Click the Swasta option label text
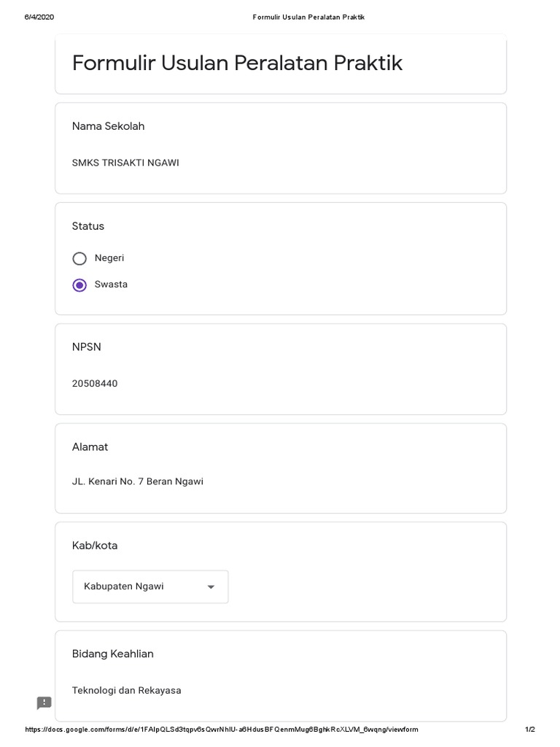Viewport: 560px width, 747px height. (111, 285)
